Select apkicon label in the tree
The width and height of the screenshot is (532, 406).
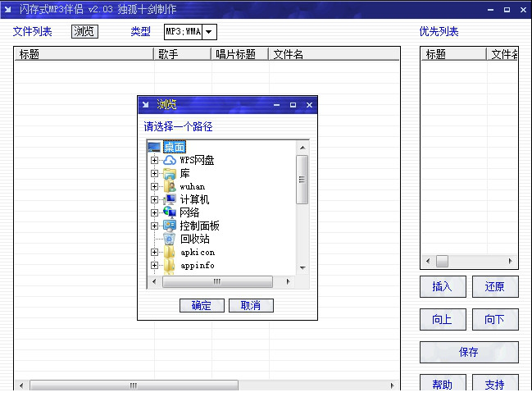198,253
